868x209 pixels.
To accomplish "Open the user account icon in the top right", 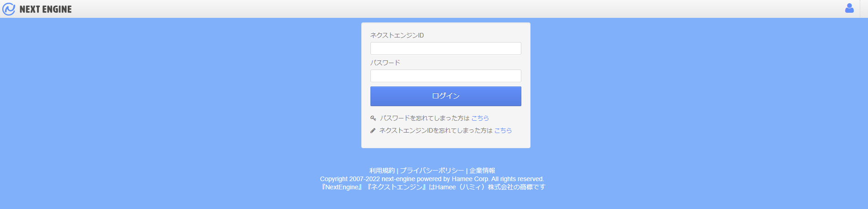I will pyautogui.click(x=849, y=8).
